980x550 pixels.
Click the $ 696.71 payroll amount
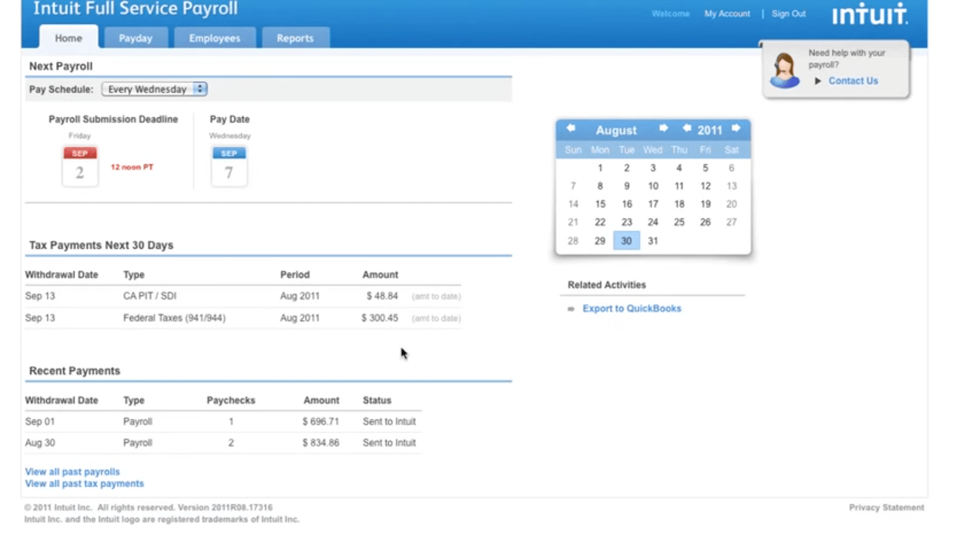pyautogui.click(x=320, y=421)
